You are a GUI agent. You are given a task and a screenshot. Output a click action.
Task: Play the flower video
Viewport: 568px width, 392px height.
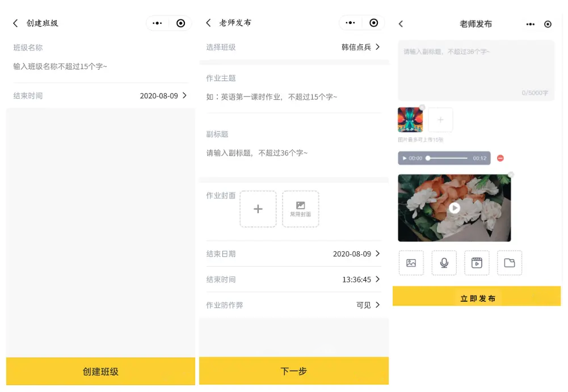(455, 208)
